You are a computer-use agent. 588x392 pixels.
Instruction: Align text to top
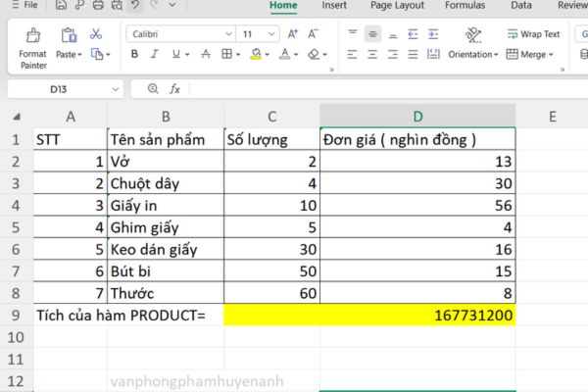point(353,33)
